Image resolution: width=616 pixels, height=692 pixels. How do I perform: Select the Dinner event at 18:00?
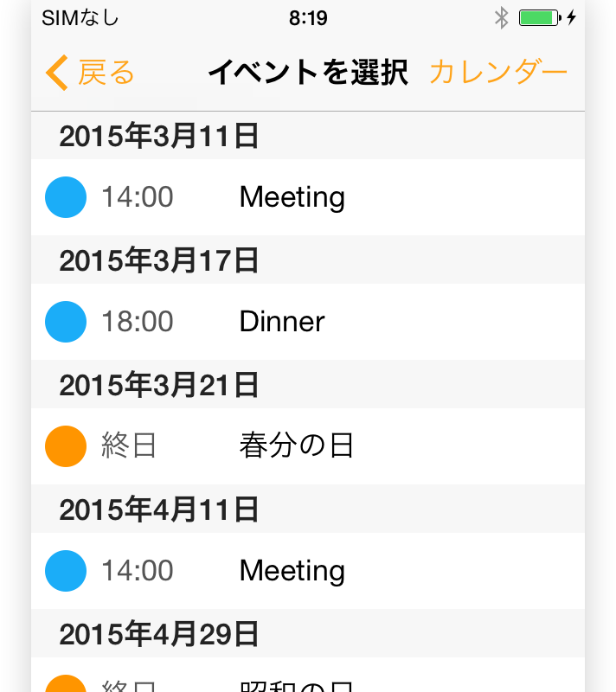[x=308, y=322]
